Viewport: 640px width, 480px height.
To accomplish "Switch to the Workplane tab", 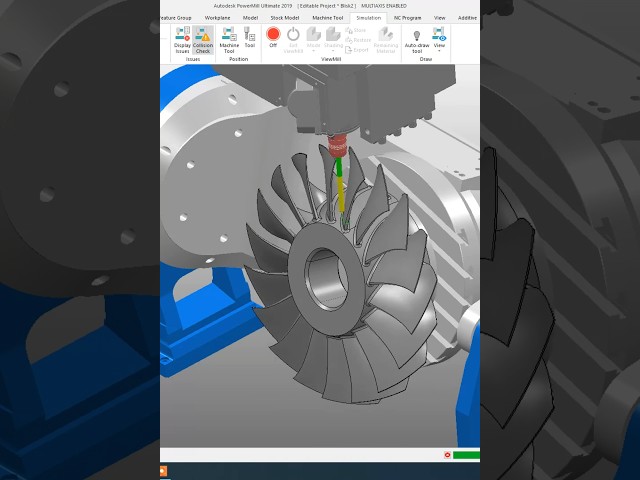I will click(x=217, y=18).
